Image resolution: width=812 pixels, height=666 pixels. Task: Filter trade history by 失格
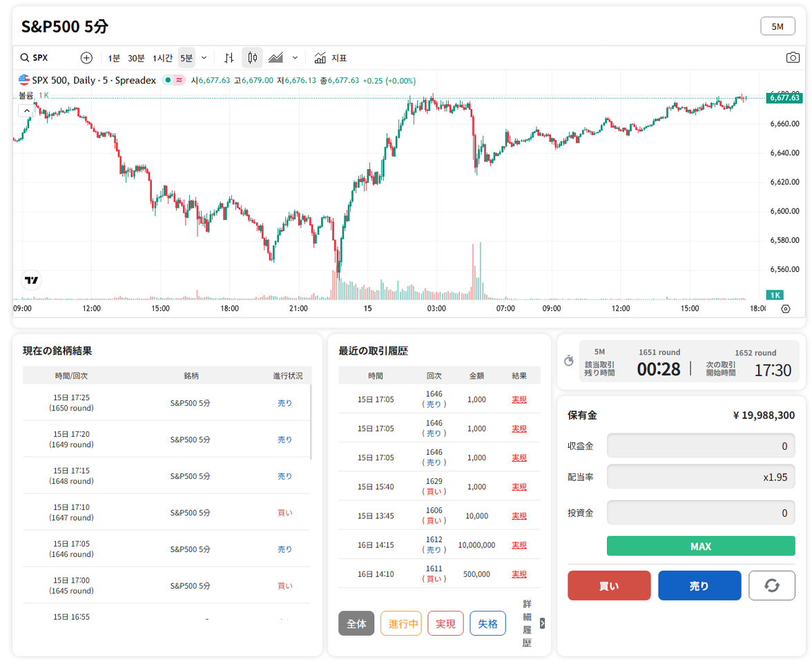point(487,624)
